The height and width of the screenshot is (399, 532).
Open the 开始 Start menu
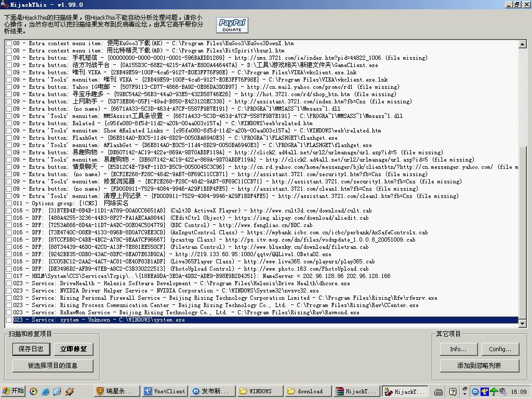coord(13,391)
